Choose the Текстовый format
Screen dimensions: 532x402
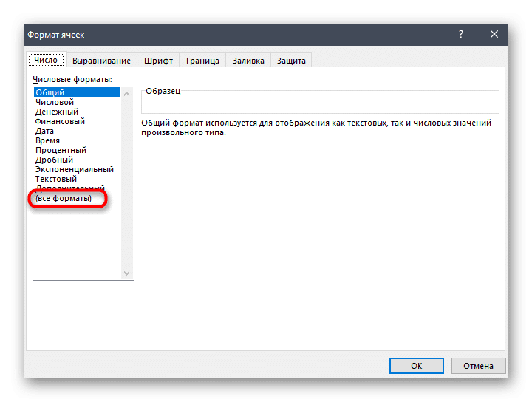click(77, 179)
